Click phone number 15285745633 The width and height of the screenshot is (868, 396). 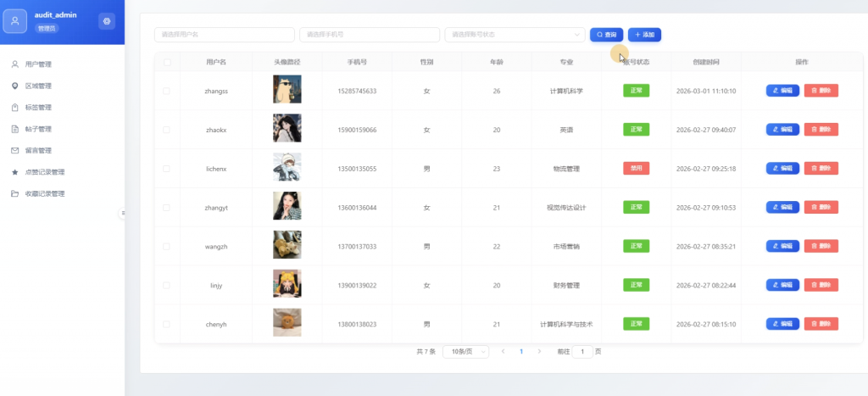point(357,91)
